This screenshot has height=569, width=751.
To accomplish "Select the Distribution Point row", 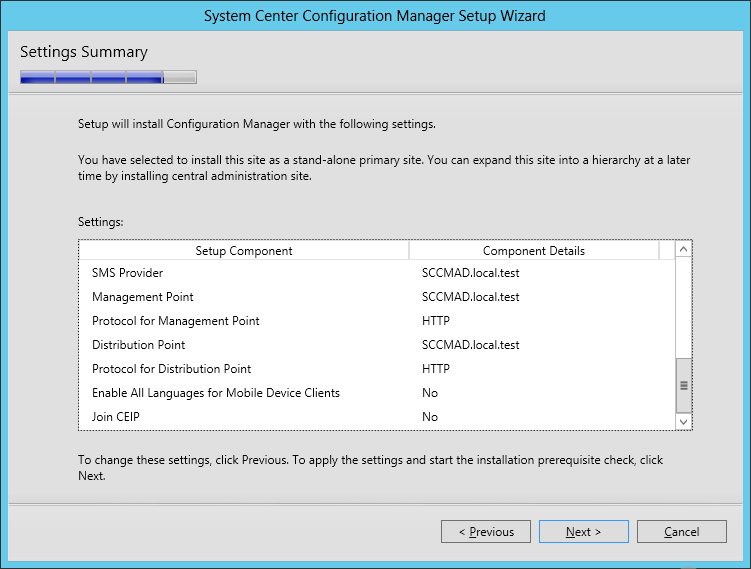I will pos(377,344).
